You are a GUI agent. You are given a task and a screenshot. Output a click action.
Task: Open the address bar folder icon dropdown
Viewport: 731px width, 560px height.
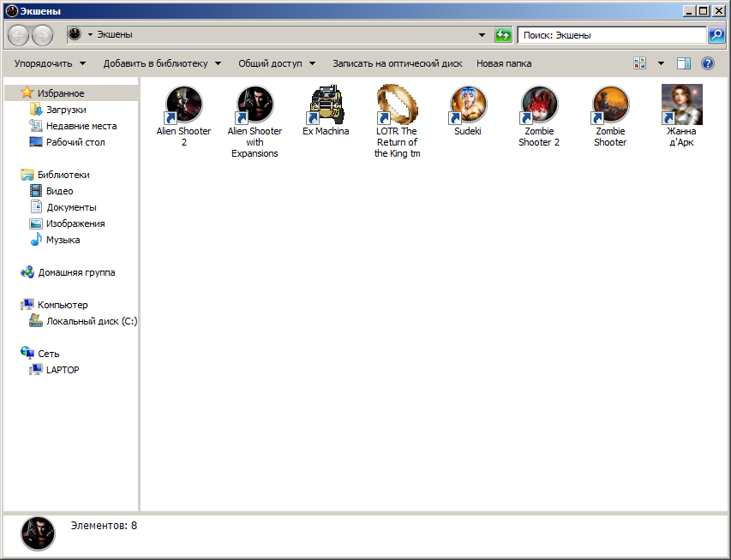[x=91, y=34]
